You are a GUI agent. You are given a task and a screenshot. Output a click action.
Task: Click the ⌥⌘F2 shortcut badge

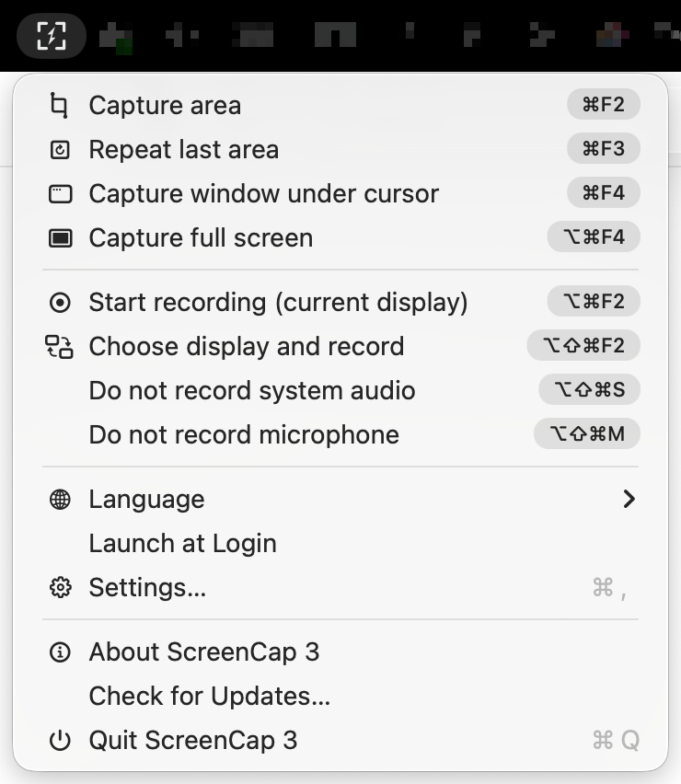[x=594, y=301]
